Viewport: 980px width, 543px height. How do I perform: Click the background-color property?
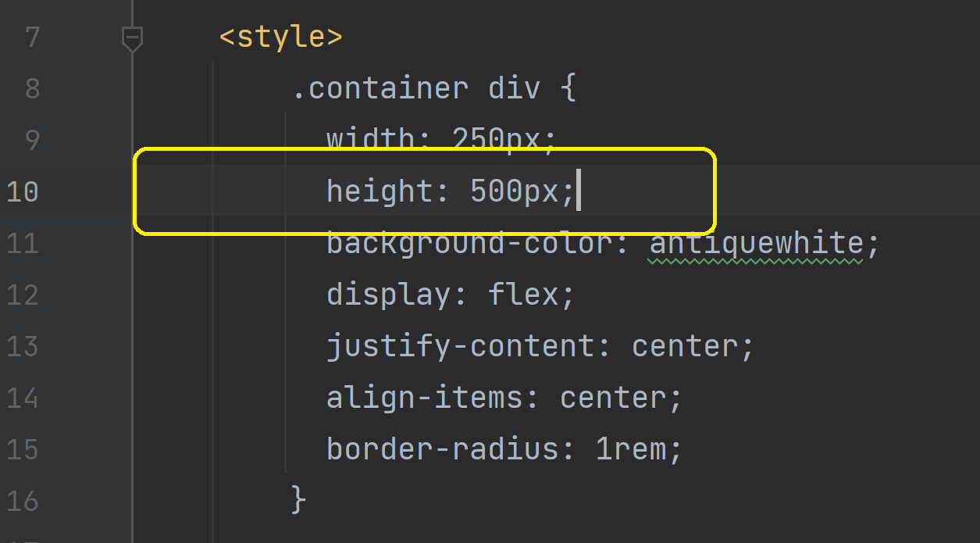[x=469, y=243]
